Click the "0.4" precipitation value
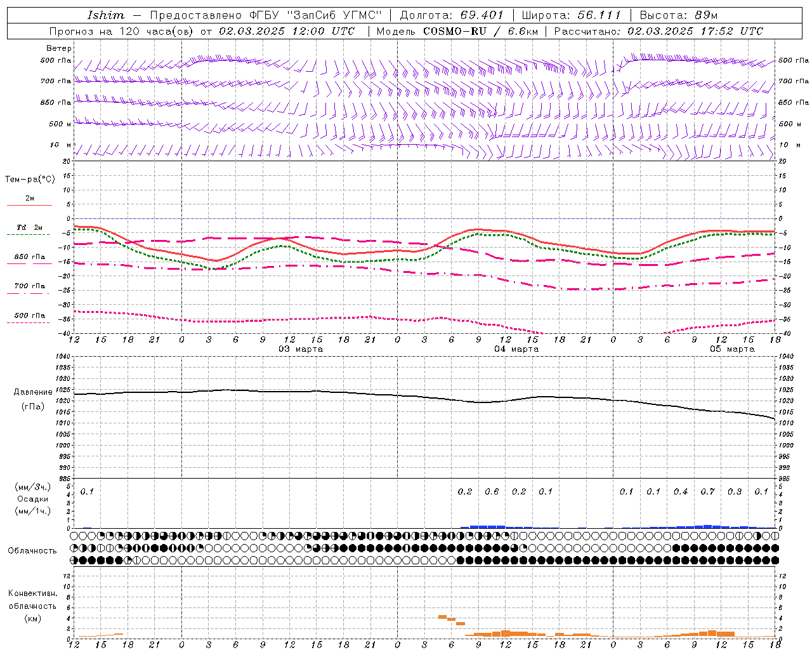Image resolution: width=812 pixels, height=650 pixels. pos(681,491)
